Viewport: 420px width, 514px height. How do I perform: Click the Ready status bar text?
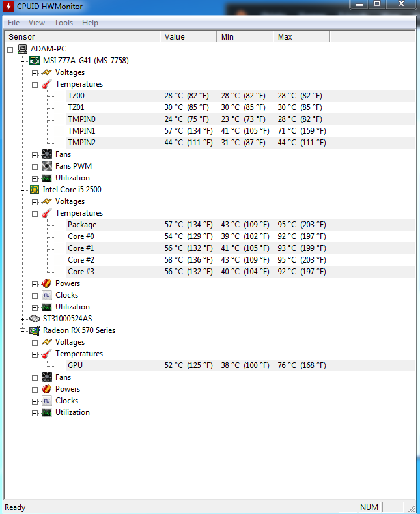[x=15, y=507]
